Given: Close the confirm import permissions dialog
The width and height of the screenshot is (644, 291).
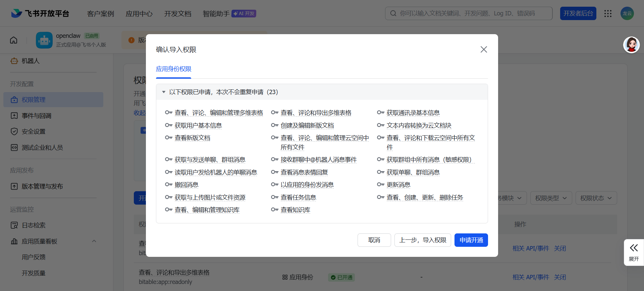Looking at the screenshot, I should 483,50.
